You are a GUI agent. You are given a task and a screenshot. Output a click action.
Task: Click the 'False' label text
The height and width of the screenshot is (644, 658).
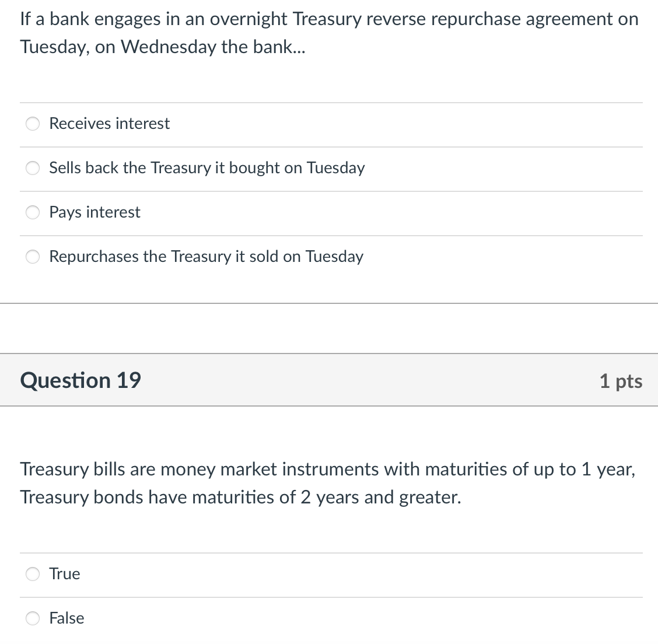pyautogui.click(x=68, y=618)
